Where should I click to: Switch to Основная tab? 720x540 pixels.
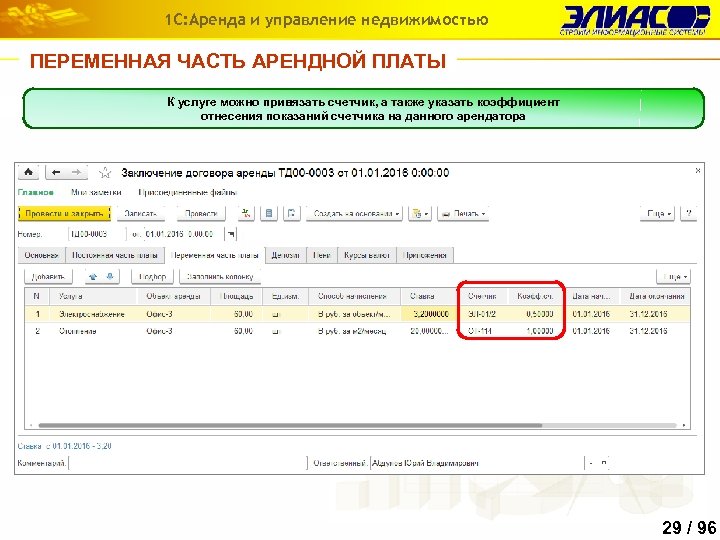coord(42,255)
